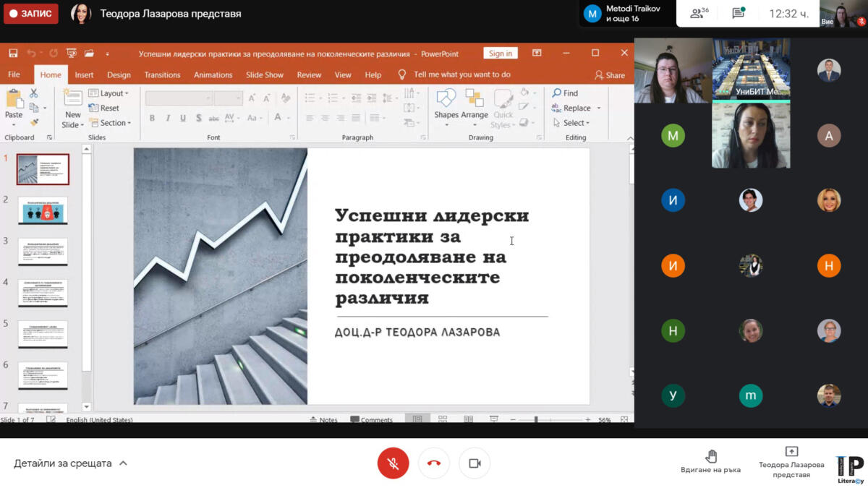Check spelling status icon in status bar
Image resolution: width=868 pixels, height=488 pixels.
[51, 419]
